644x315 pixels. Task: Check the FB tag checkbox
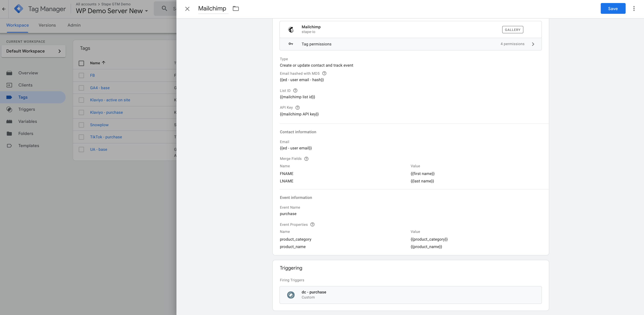pos(81,76)
